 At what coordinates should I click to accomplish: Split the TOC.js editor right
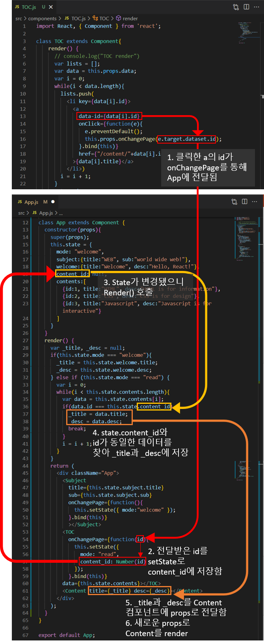246,7
